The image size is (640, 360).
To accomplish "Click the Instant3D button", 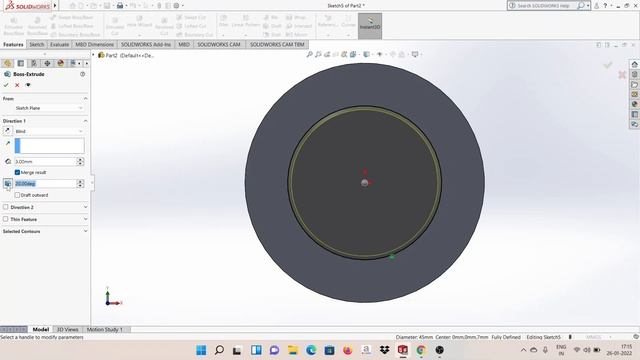I will [370, 26].
